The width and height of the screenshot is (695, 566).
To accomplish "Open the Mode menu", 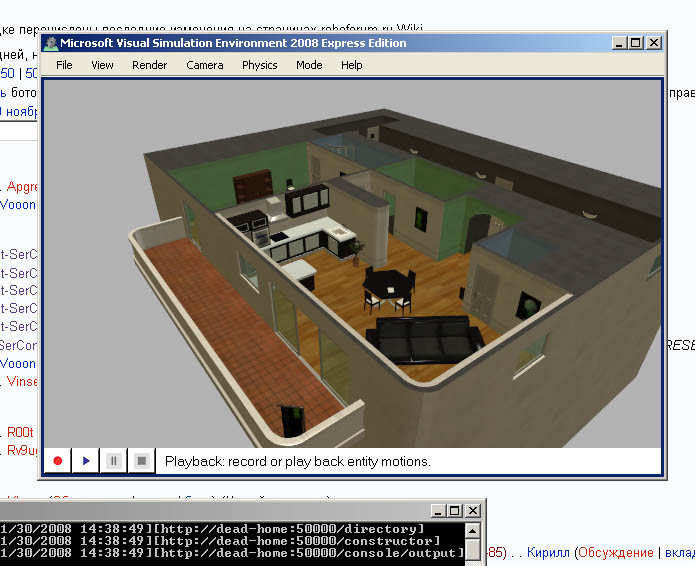I will pyautogui.click(x=309, y=65).
